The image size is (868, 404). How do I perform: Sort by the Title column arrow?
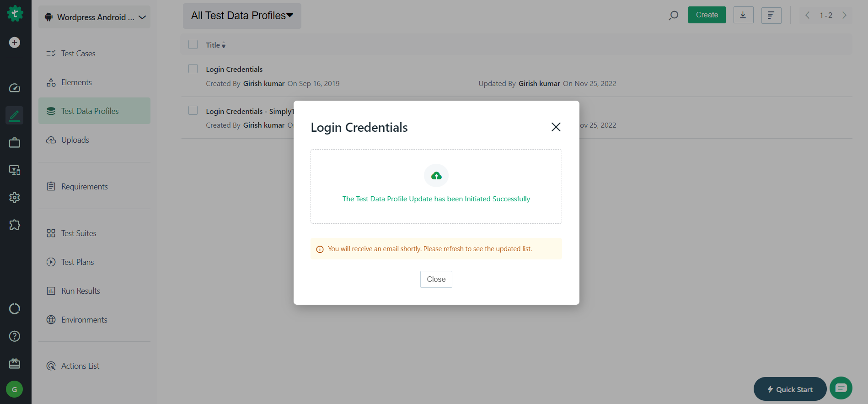pyautogui.click(x=224, y=45)
